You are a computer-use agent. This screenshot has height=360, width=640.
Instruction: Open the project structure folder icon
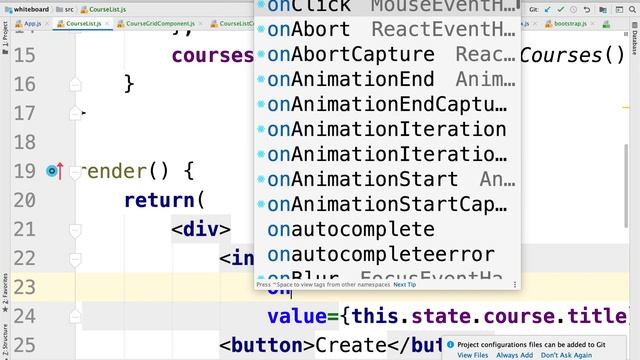[603, 9]
